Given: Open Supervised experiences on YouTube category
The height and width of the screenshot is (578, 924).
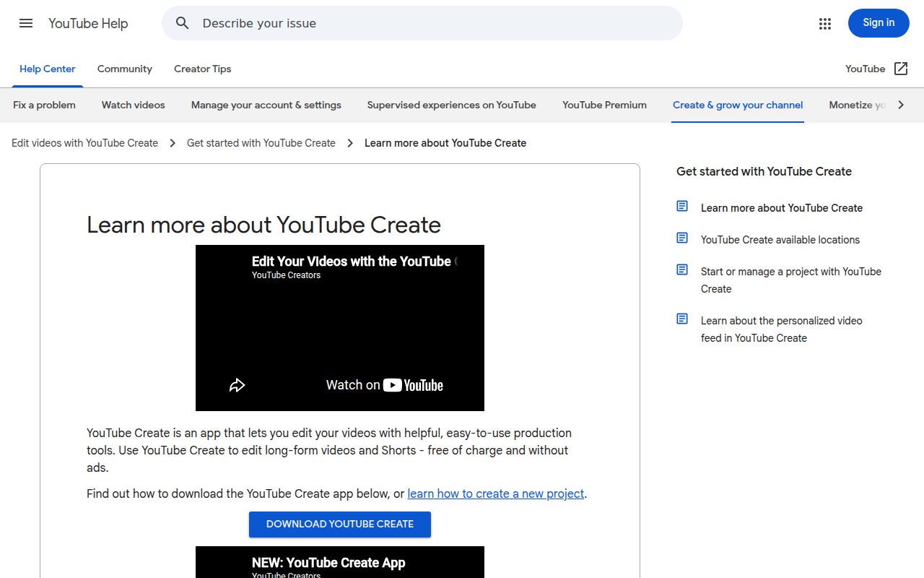Looking at the screenshot, I should click(452, 105).
